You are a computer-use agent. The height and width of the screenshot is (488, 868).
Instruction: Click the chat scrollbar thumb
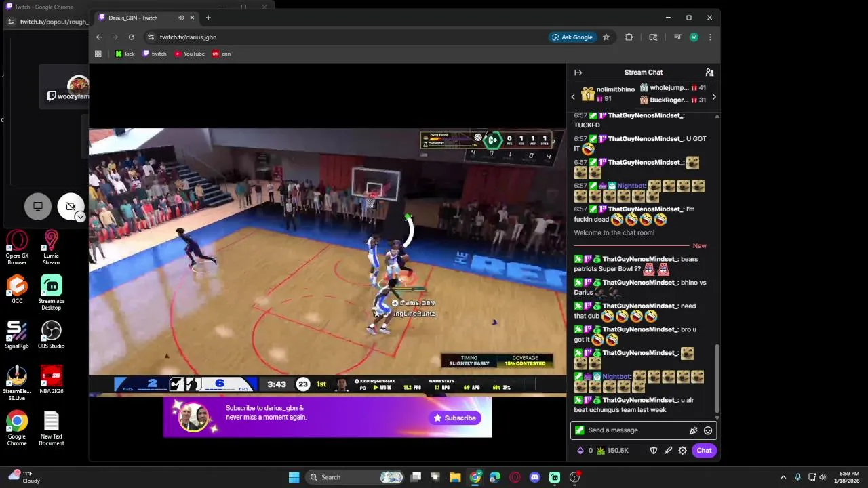(x=717, y=379)
